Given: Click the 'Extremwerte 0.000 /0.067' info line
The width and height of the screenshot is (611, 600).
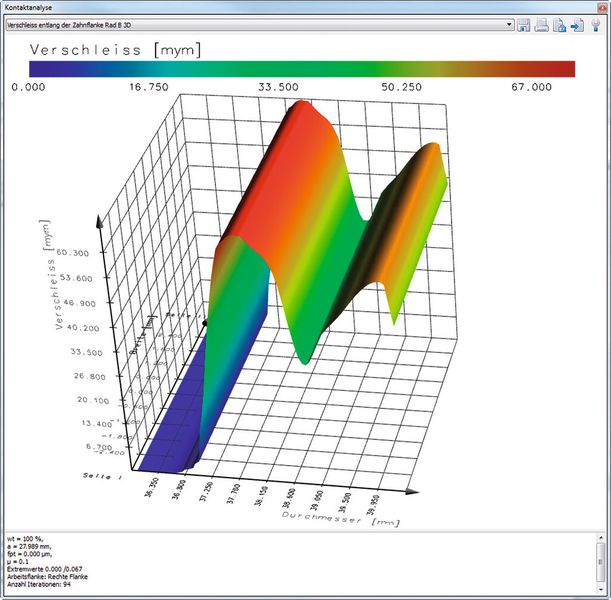Looking at the screenshot, I should point(45,569).
